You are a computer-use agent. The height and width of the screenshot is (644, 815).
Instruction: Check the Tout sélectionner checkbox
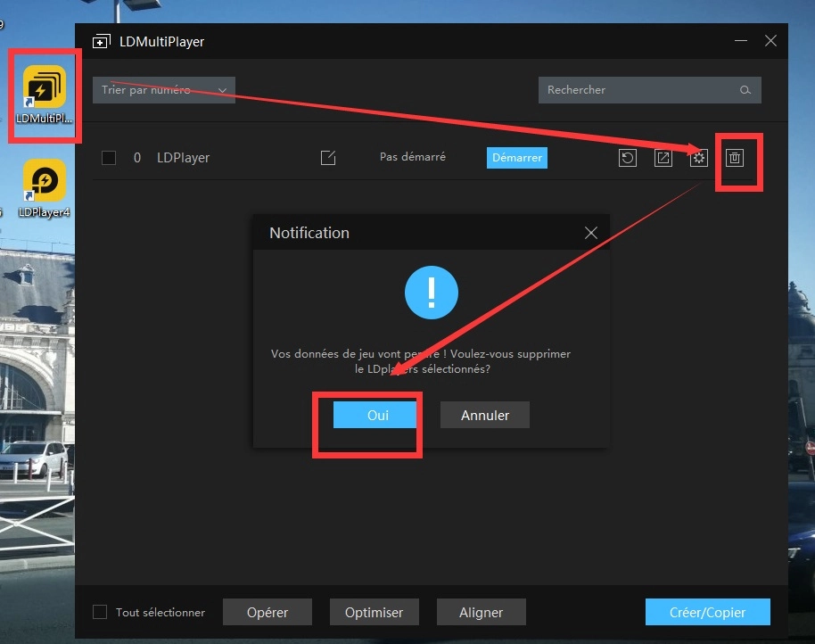(100, 612)
